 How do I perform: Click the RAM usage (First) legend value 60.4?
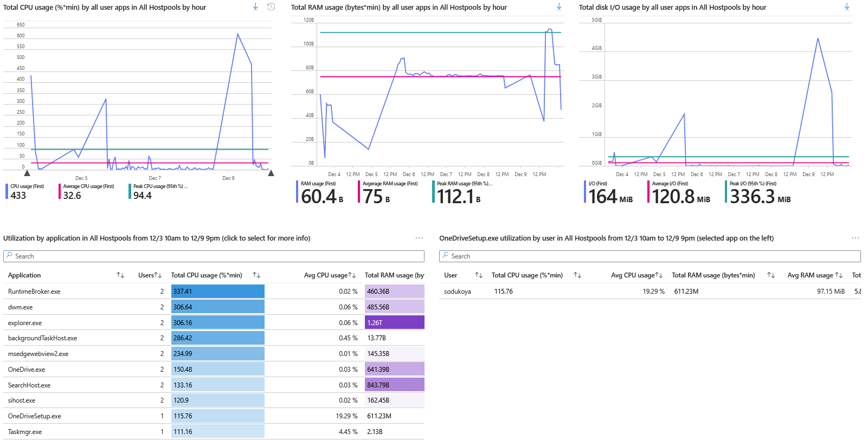click(x=322, y=197)
